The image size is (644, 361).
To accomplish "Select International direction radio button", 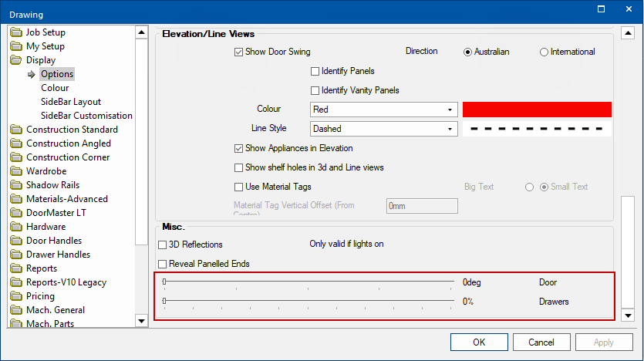I will click(x=544, y=52).
